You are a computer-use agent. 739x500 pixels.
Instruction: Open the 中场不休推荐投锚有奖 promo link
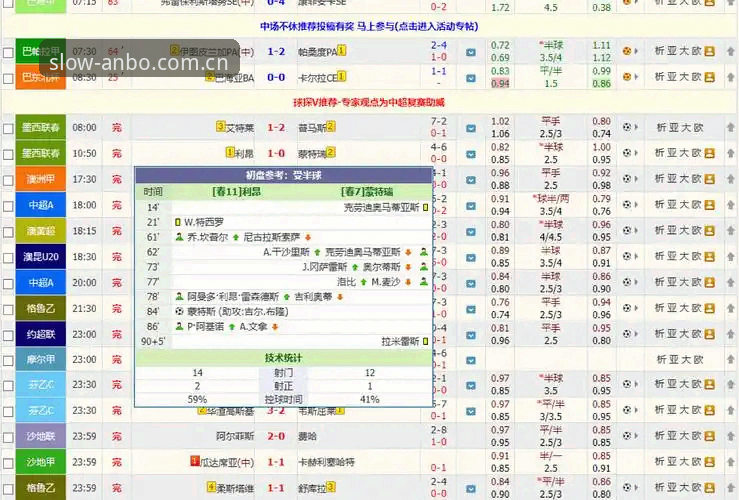tap(369, 26)
